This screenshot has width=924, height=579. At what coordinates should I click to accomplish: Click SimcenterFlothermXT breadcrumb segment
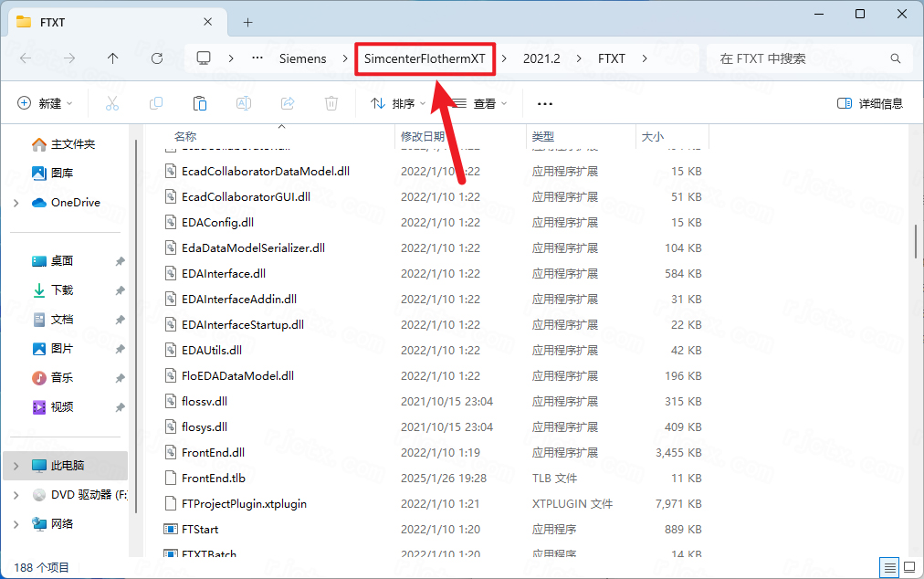point(425,58)
